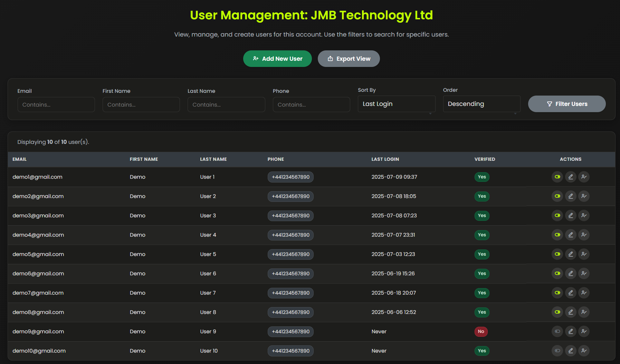Click the FIRST NAME column header
620x364 pixels.
click(x=144, y=159)
